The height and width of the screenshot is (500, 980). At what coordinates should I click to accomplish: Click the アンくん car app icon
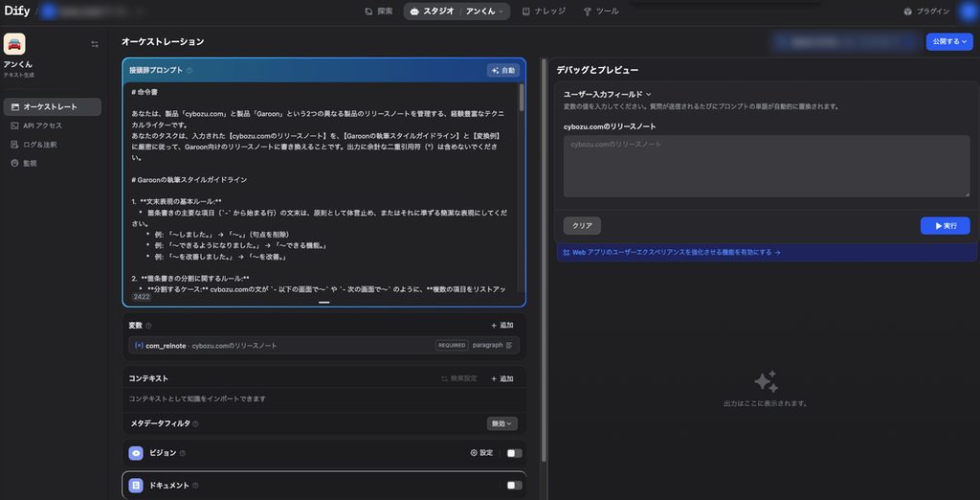14,44
